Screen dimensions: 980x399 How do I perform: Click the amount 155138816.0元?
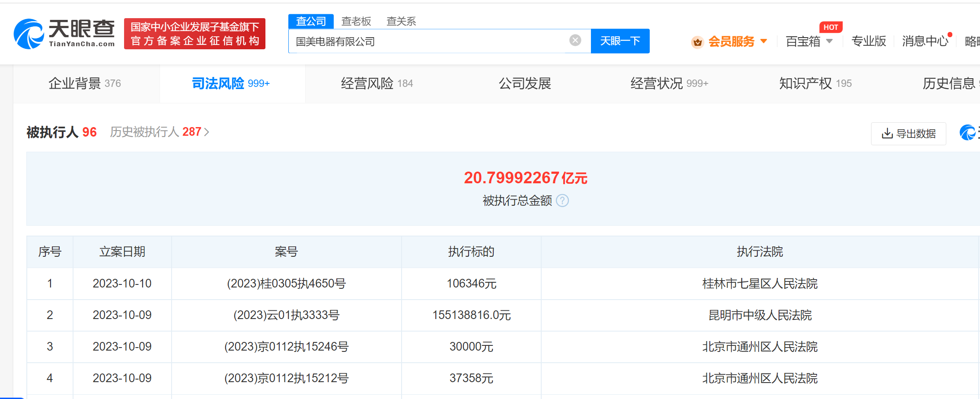click(x=471, y=315)
